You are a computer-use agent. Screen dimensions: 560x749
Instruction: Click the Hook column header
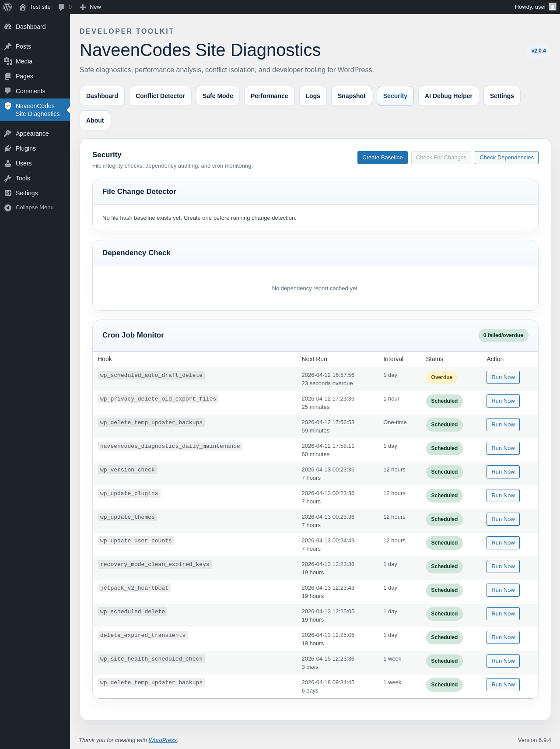tap(105, 359)
